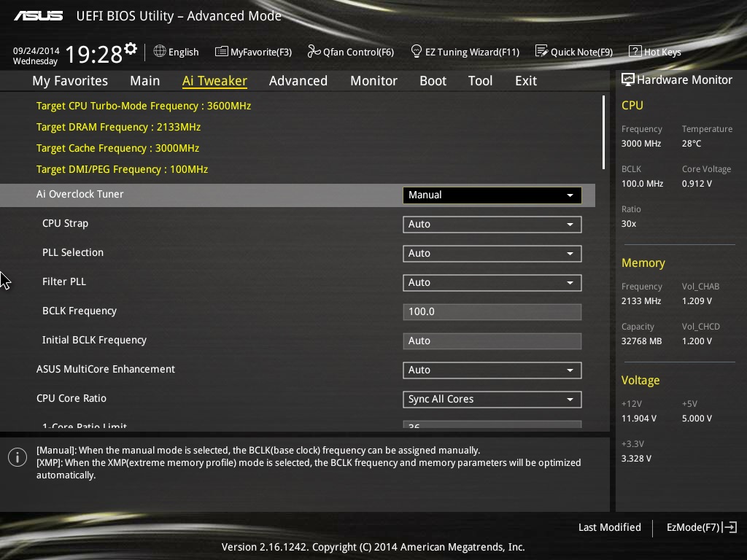The width and height of the screenshot is (747, 560).
Task: Click memory capacity 32768 MB value
Action: pos(642,341)
